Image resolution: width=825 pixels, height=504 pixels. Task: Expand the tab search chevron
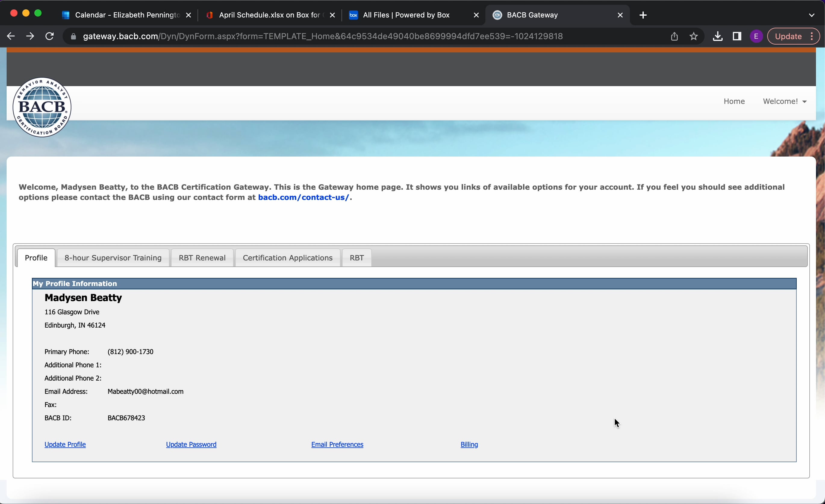pos(811,15)
